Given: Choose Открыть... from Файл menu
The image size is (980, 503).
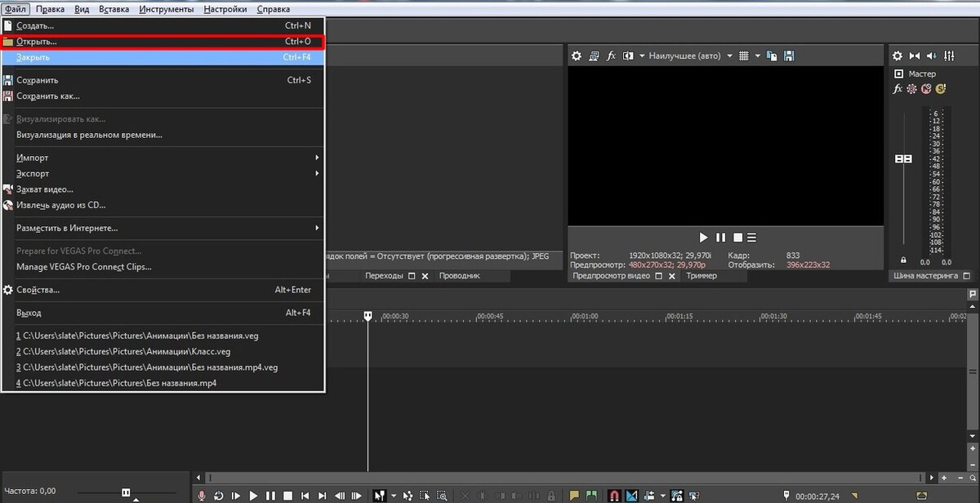Looking at the screenshot, I should (x=163, y=41).
